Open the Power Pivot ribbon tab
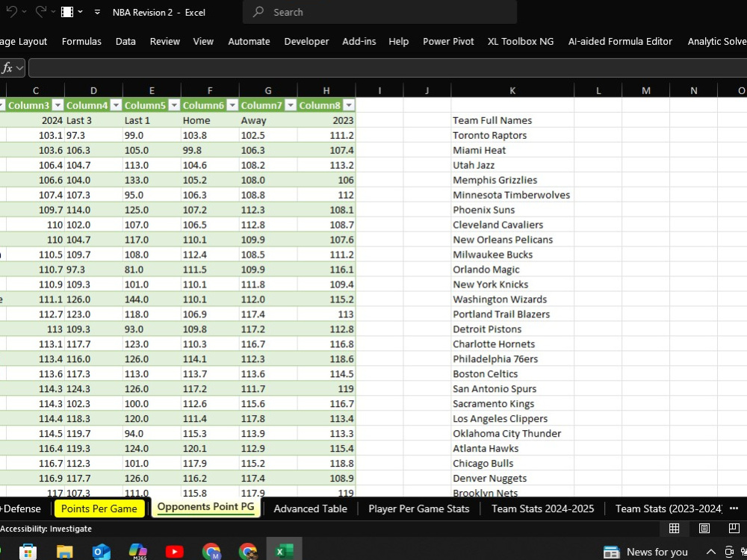The width and height of the screenshot is (747, 560). 448,41
